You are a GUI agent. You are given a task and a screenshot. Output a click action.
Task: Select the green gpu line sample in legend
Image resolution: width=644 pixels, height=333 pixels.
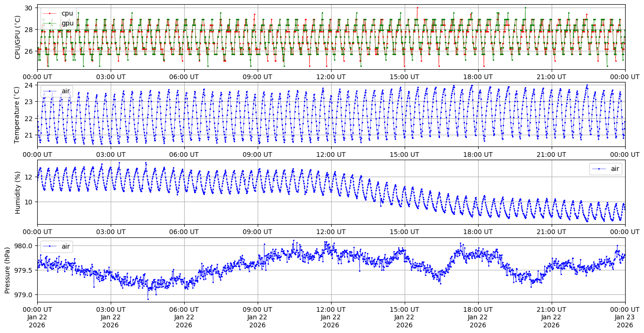point(50,23)
